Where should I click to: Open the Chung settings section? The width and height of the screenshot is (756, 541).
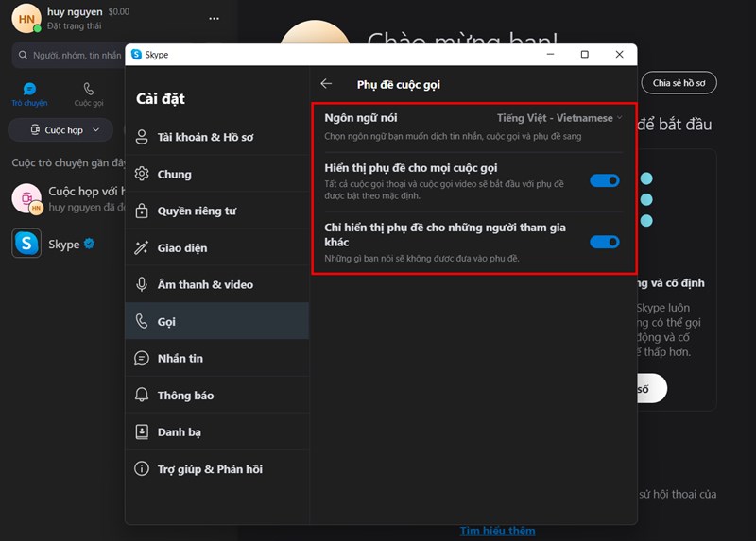(217, 174)
